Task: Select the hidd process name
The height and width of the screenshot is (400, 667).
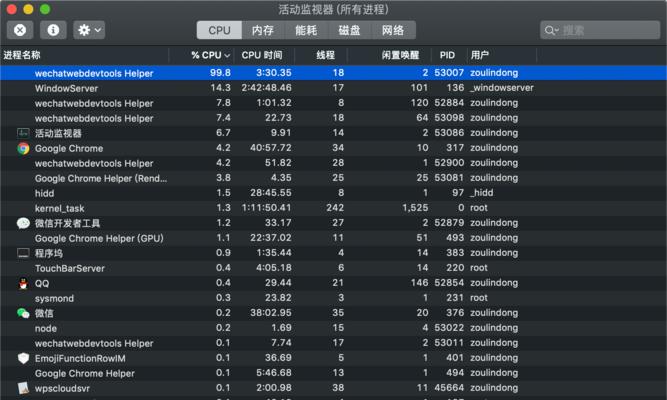Action: (x=44, y=193)
